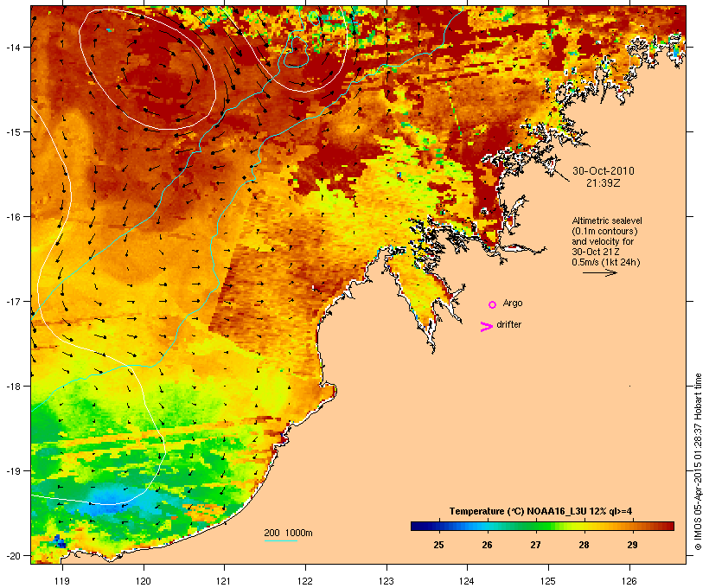Click the 'drifter' legend label
Image resolution: width=709 pixels, height=588 pixels.
508,324
